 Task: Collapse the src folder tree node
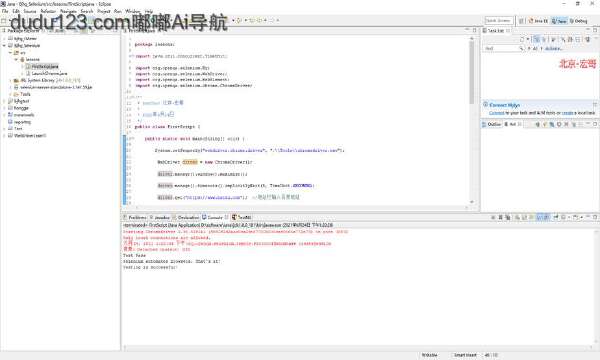[x=10, y=53]
